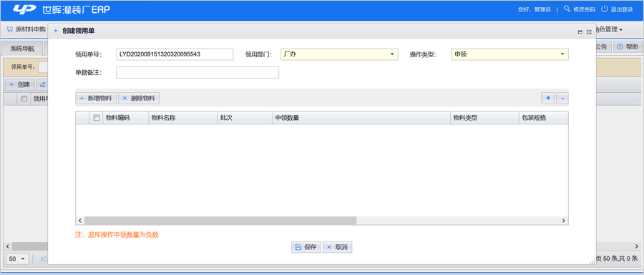Viewport: 644px width, 275px height.
Task: Click 新增物料 to add a material
Action: (x=97, y=99)
